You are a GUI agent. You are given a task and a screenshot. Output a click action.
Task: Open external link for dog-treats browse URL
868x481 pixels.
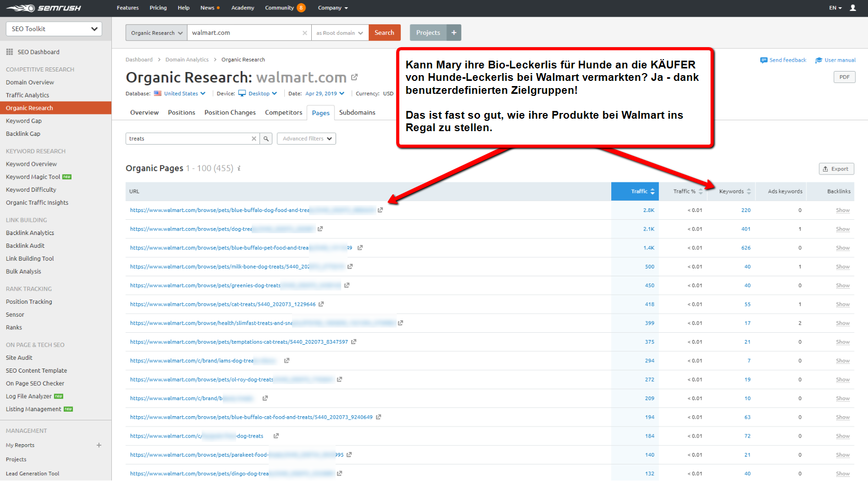tap(320, 229)
